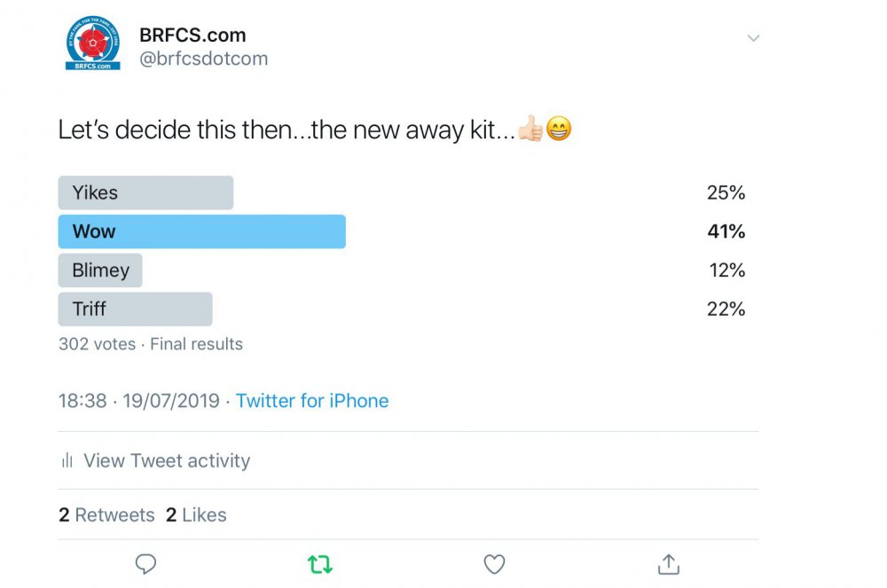Click the Blimey poll option

[100, 270]
